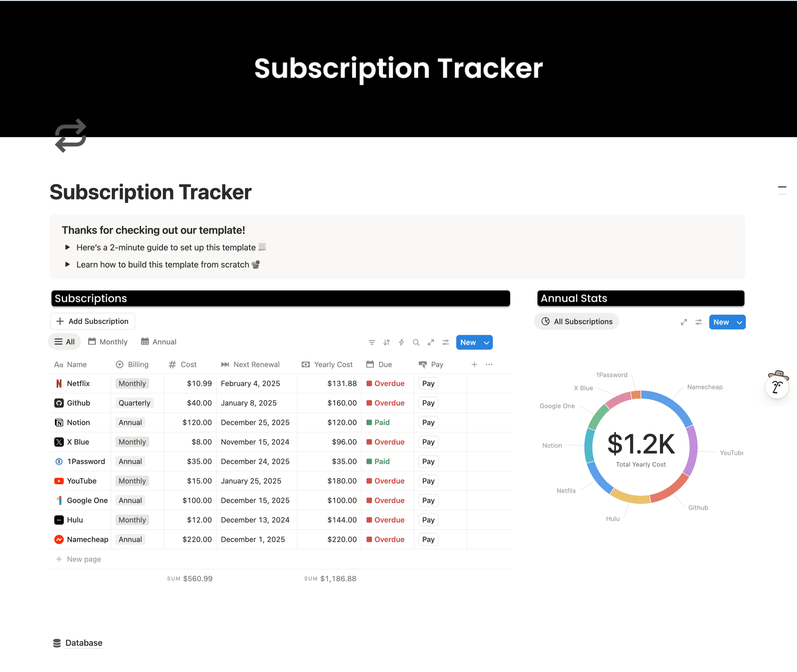Expand the Annual Stats chart to full page
The width and height of the screenshot is (797, 672).
click(684, 322)
